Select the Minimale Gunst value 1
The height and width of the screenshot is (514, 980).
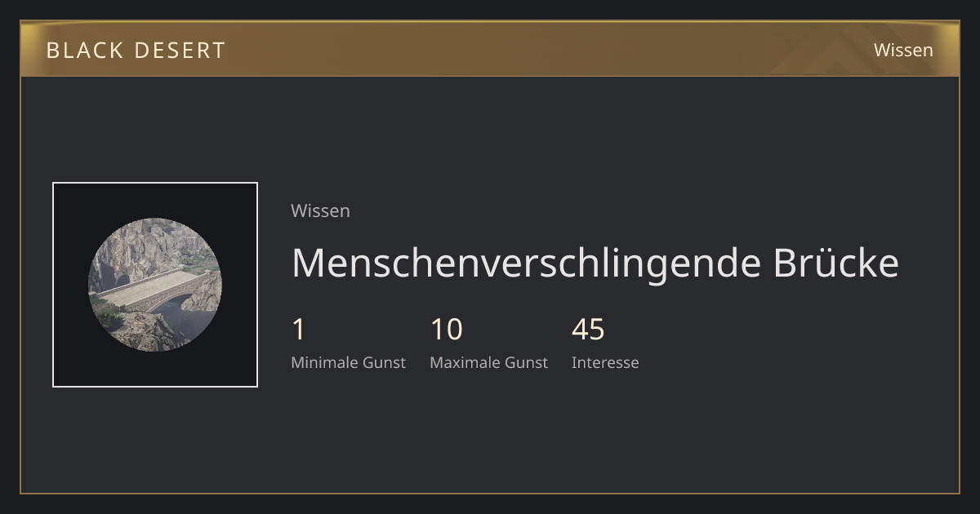pyautogui.click(x=298, y=330)
